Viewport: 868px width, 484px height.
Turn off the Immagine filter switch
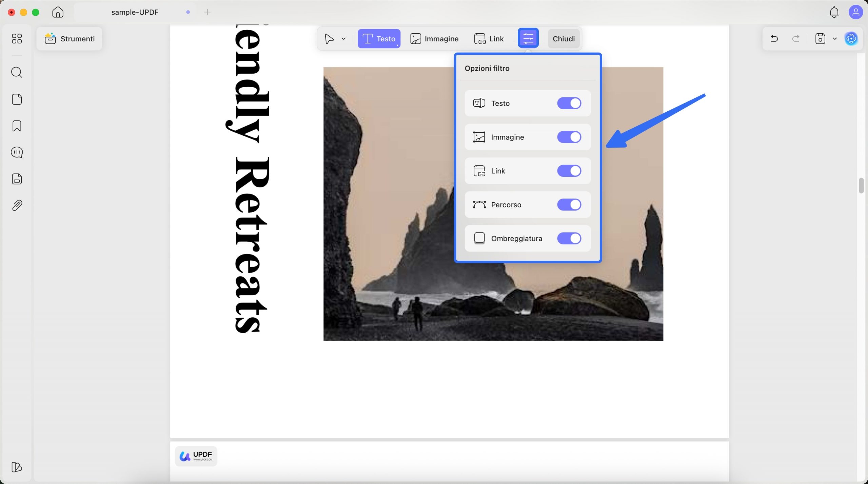569,137
